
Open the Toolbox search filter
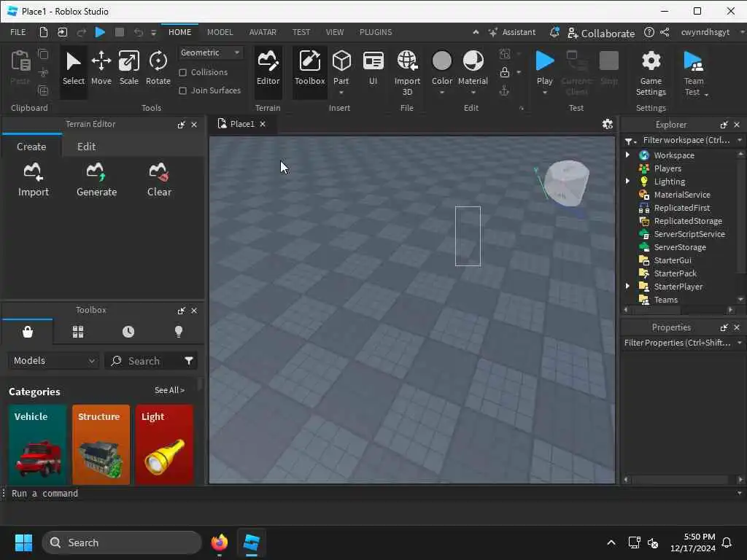pos(189,361)
